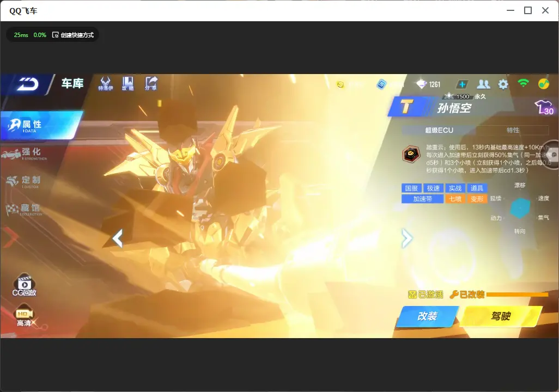Click the 永久 permanent label

point(480,96)
